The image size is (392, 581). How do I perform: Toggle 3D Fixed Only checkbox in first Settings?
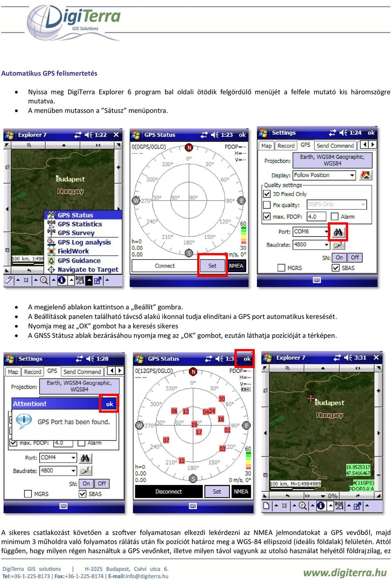click(267, 194)
